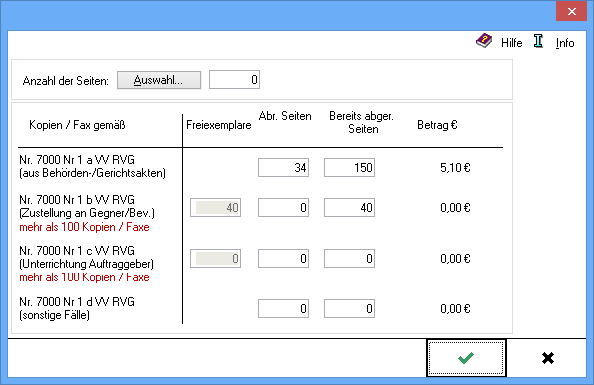Click Bereits abger. Seiten field showing 40
This screenshot has height=385, width=594.
(349, 208)
